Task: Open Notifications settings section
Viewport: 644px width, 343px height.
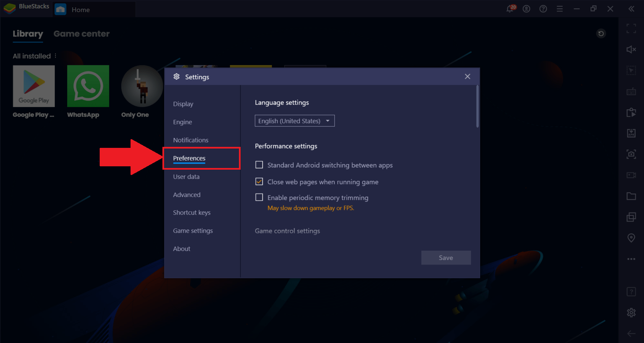Action: (x=191, y=140)
